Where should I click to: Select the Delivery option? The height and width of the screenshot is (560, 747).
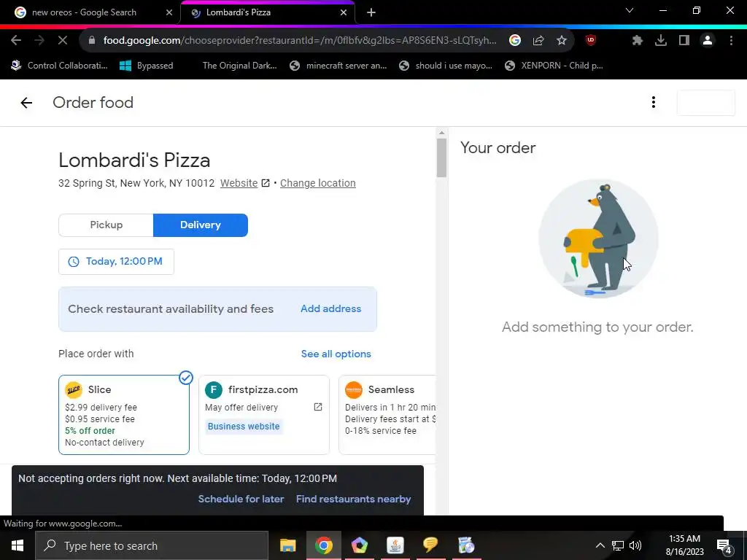(x=201, y=225)
